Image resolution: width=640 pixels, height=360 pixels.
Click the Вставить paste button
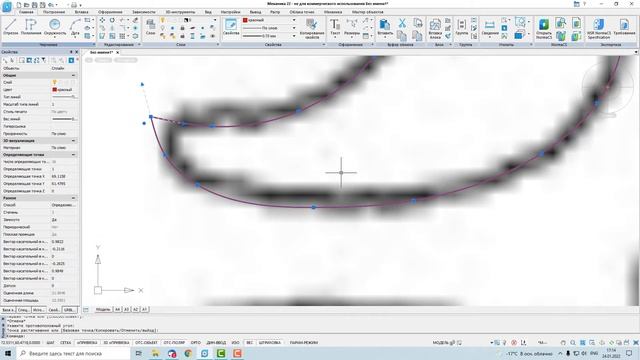pos(384,27)
